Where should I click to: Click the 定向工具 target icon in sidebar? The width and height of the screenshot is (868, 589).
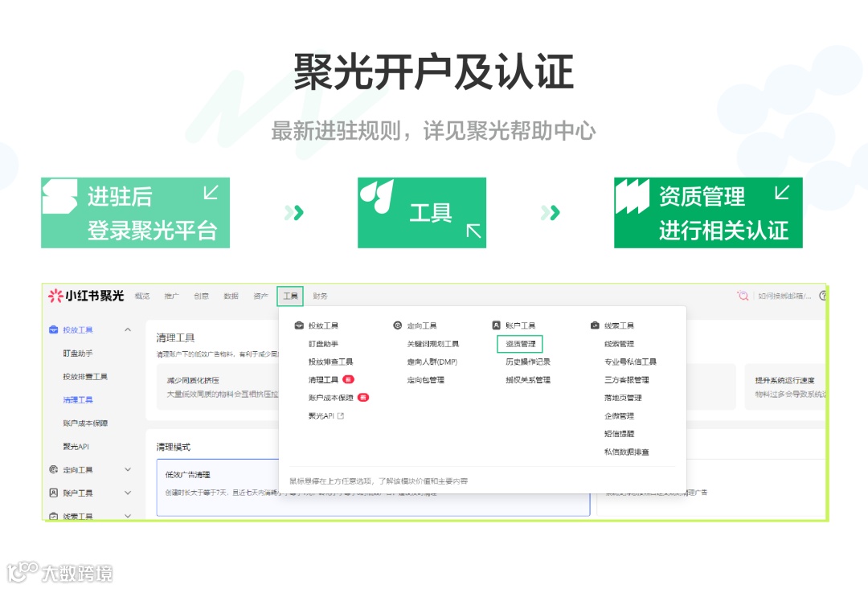(x=54, y=469)
